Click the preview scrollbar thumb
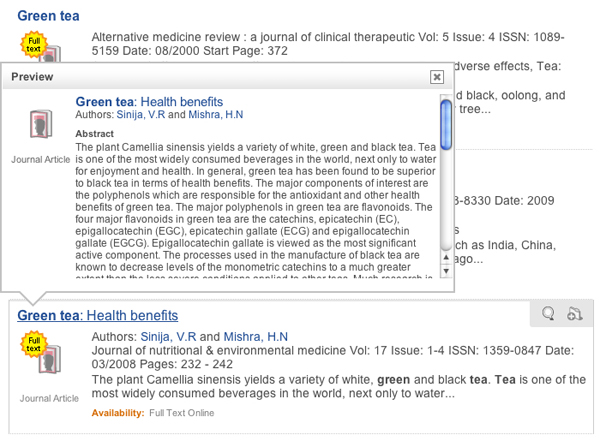The image size is (600, 441). point(445,123)
